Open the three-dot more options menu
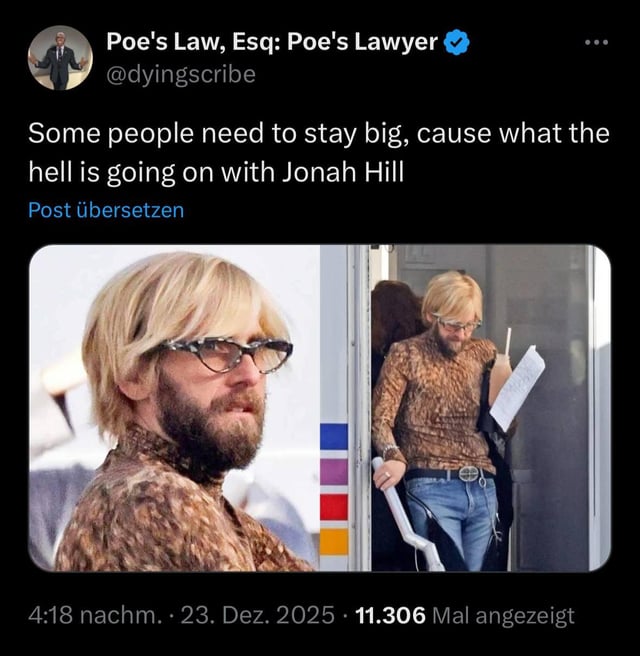This screenshot has width=640, height=656. pos(597,42)
